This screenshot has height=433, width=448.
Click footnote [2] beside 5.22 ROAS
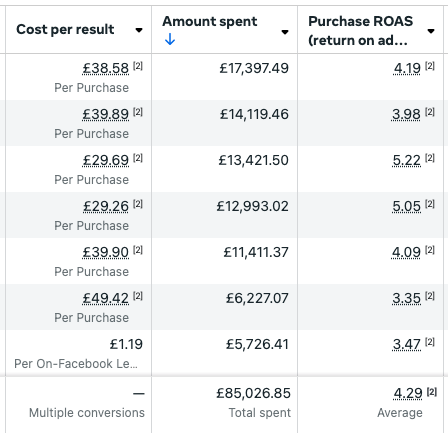pyautogui.click(x=430, y=158)
